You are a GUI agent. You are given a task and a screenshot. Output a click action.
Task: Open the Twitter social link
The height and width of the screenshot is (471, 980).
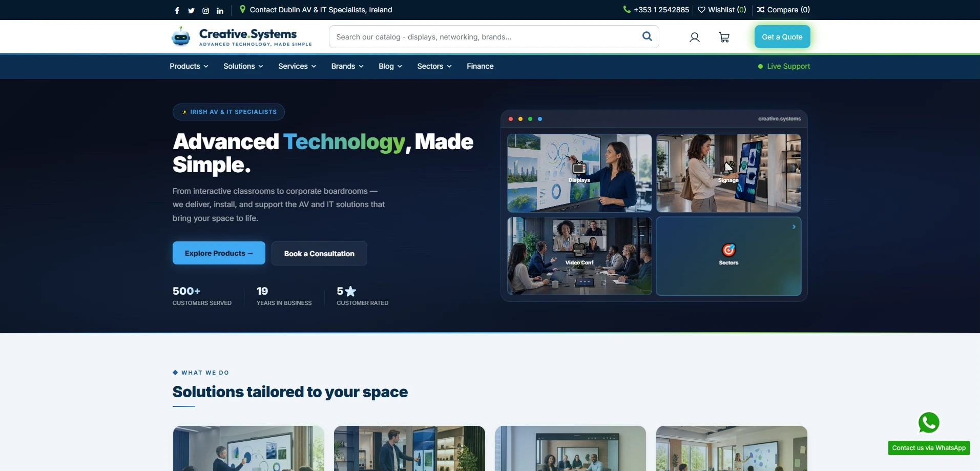(192, 10)
